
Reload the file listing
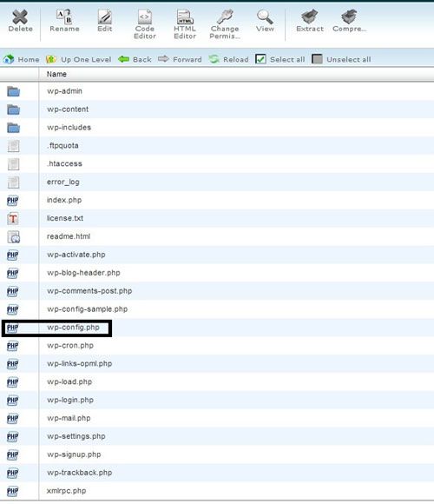(228, 59)
